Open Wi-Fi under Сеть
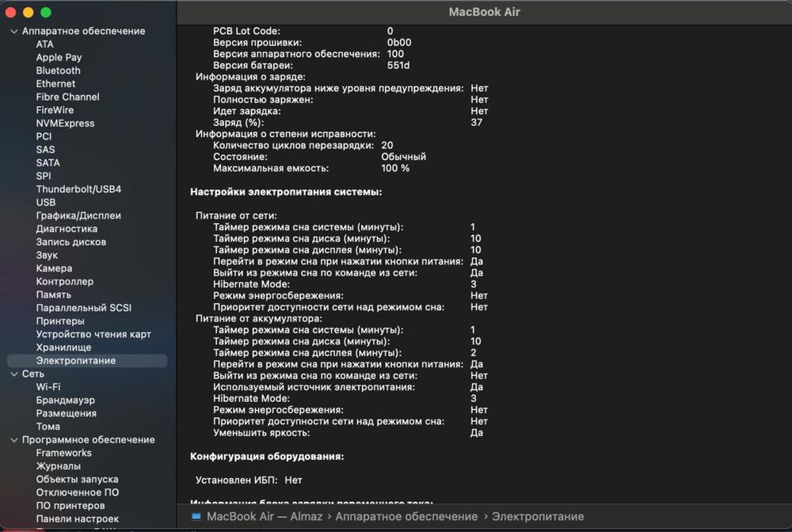792x532 pixels. 48,386
